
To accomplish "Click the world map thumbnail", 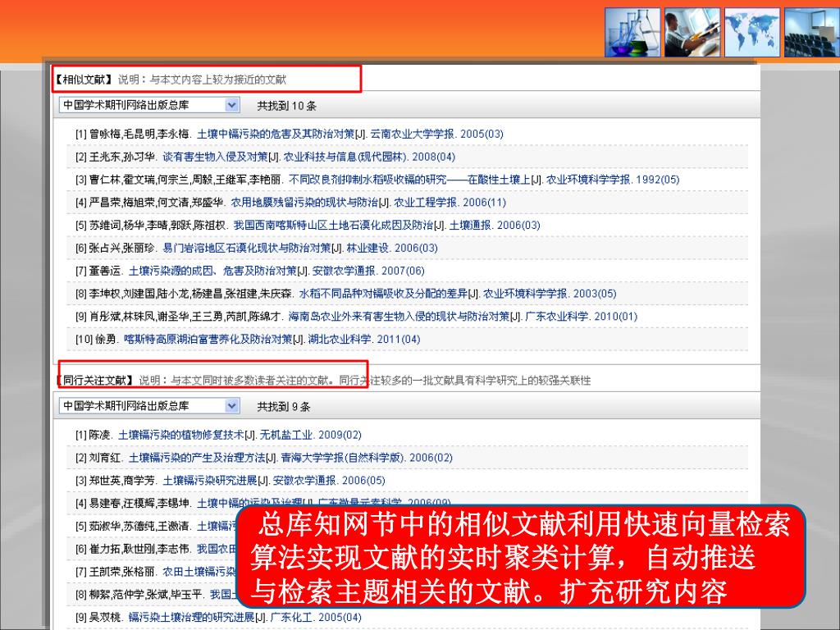I will pyautogui.click(x=751, y=33).
